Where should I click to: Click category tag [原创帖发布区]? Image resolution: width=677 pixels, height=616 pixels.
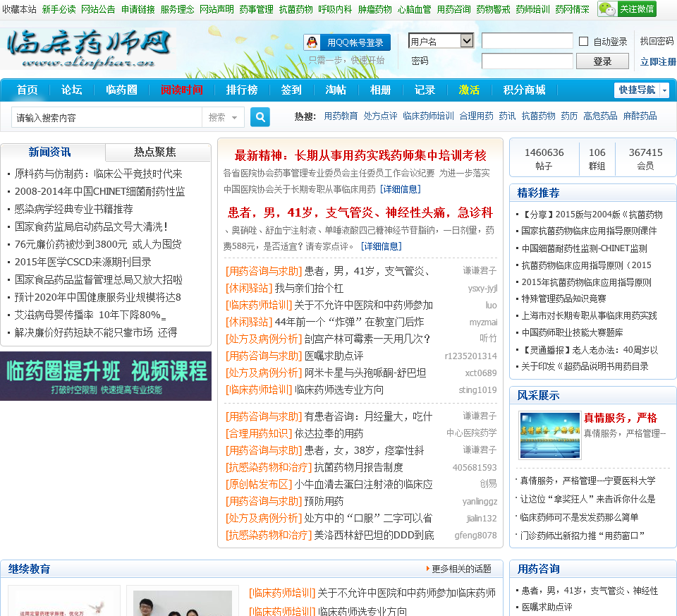(259, 484)
